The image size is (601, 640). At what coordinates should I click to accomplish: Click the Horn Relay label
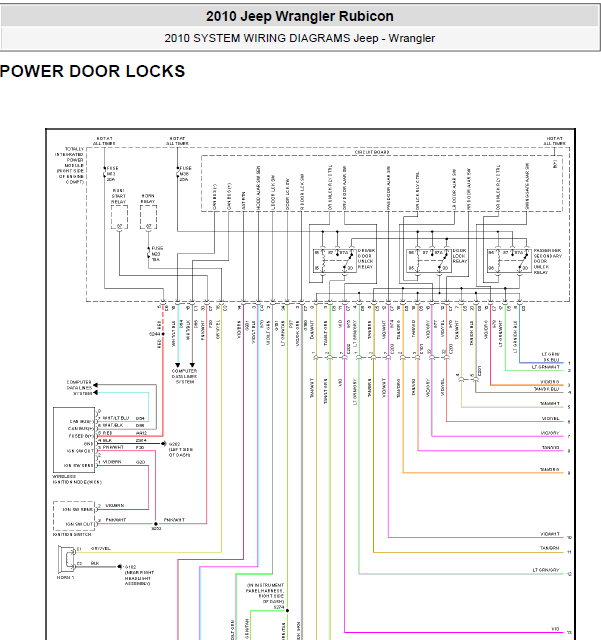click(x=148, y=199)
